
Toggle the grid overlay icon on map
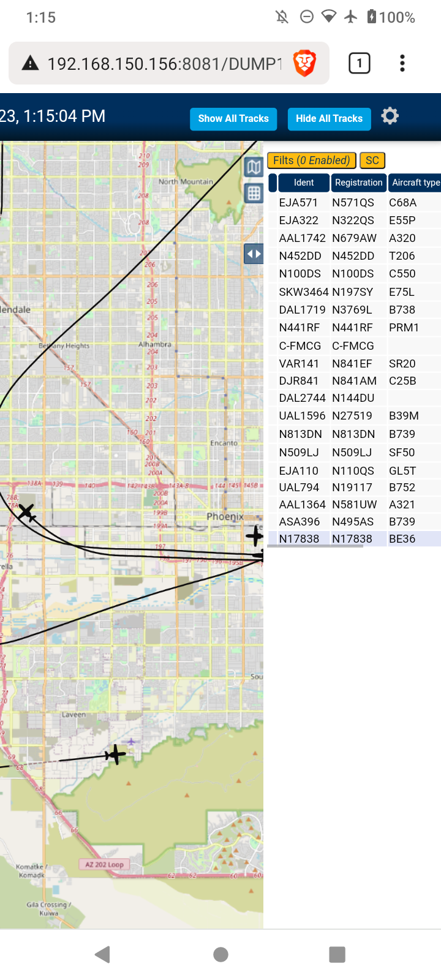coord(254,194)
